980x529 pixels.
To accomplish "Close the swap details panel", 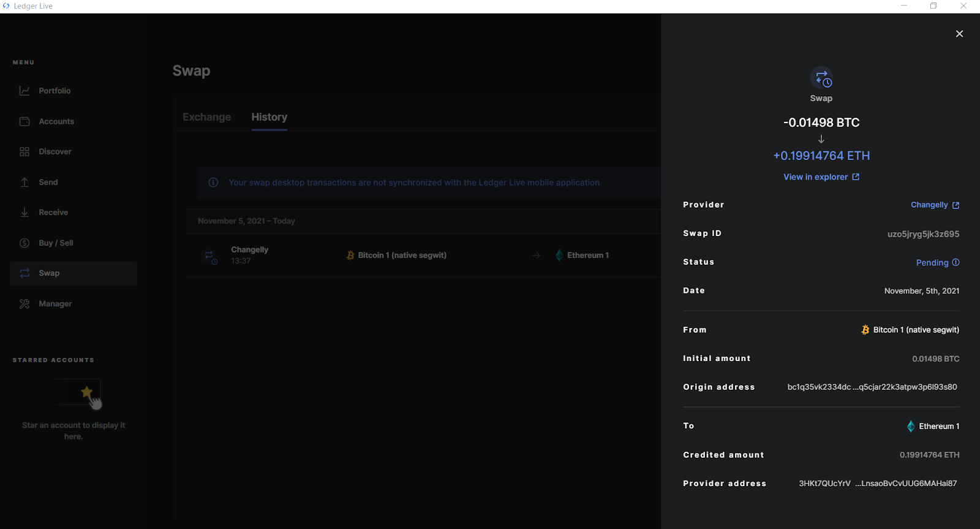I will coord(959,34).
